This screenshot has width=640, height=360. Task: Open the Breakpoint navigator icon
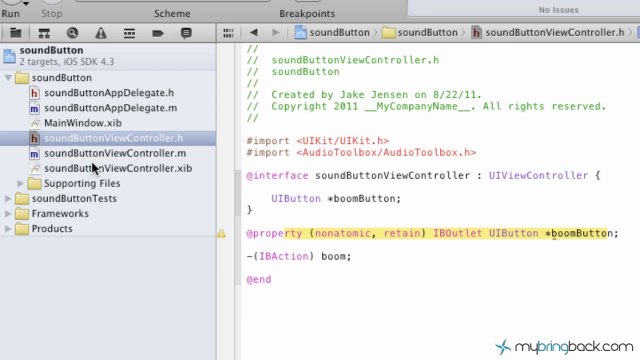click(158, 33)
